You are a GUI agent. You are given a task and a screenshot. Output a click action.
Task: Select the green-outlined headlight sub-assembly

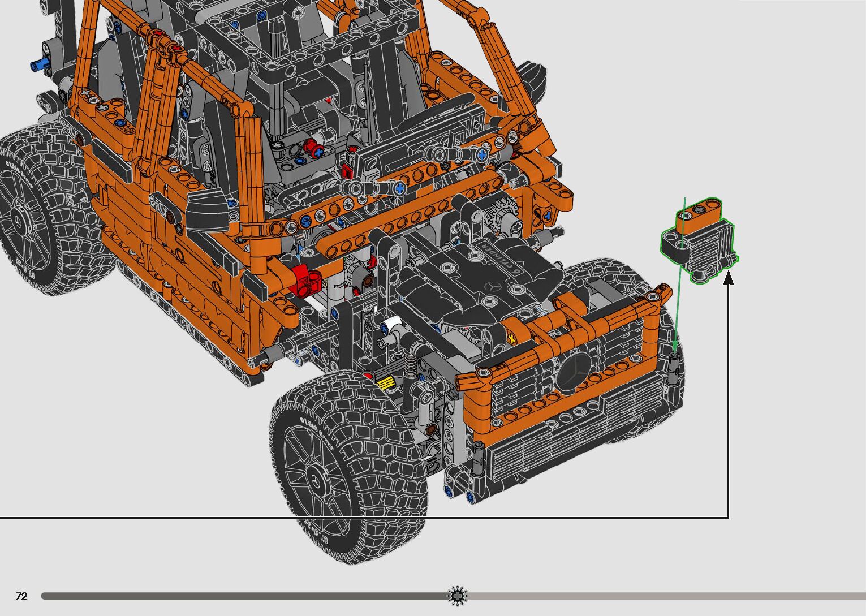point(700,239)
